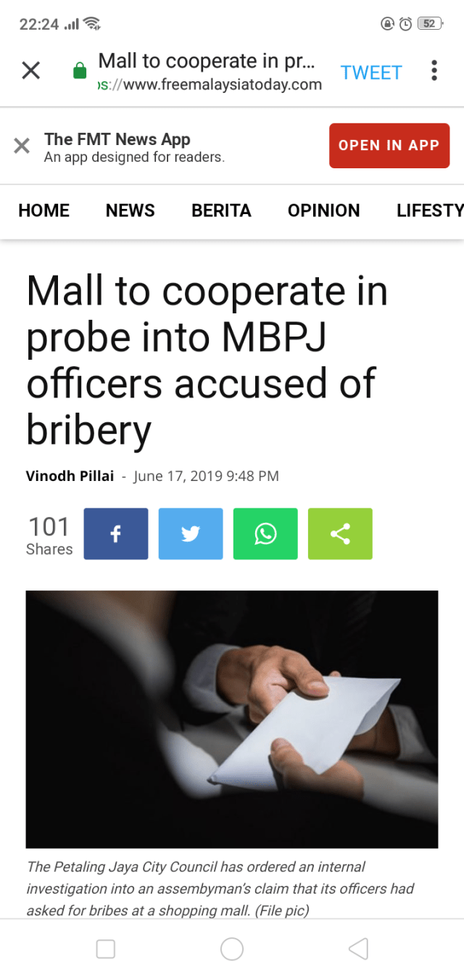Image resolution: width=464 pixels, height=980 pixels.
Task: Tap the Android back navigation button
Action: (358, 948)
